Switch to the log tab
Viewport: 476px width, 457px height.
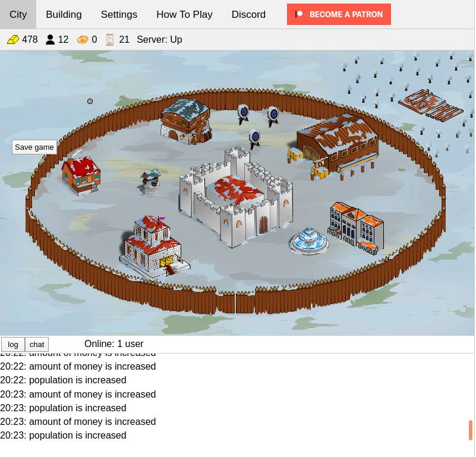point(12,344)
